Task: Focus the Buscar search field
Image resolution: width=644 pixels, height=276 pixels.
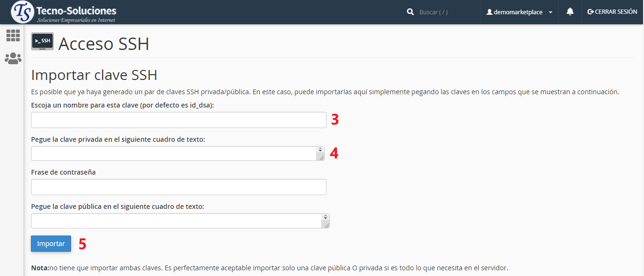Action: 446,12
